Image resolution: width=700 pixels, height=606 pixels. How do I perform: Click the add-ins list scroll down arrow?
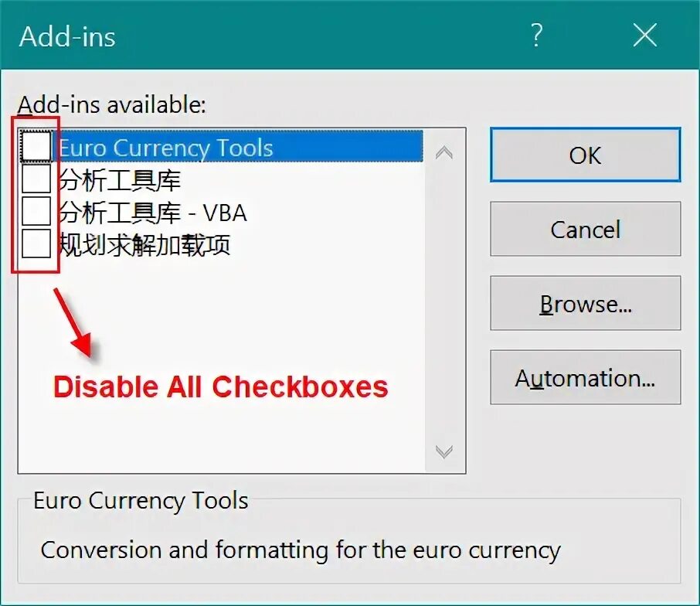[444, 451]
